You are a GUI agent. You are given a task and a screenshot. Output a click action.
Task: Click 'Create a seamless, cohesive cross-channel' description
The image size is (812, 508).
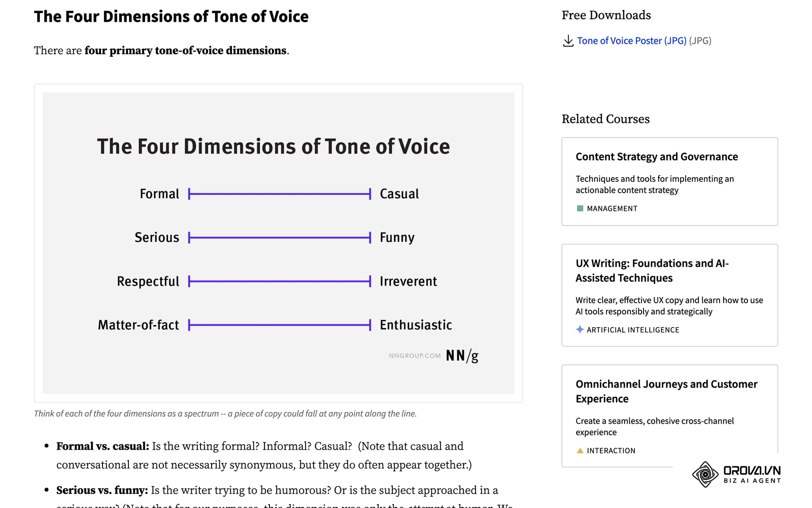pyautogui.click(x=655, y=427)
